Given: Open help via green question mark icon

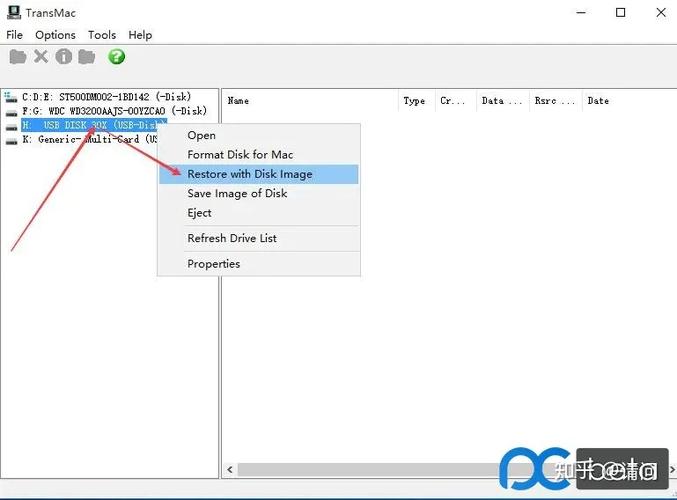Looking at the screenshot, I should pos(117,57).
